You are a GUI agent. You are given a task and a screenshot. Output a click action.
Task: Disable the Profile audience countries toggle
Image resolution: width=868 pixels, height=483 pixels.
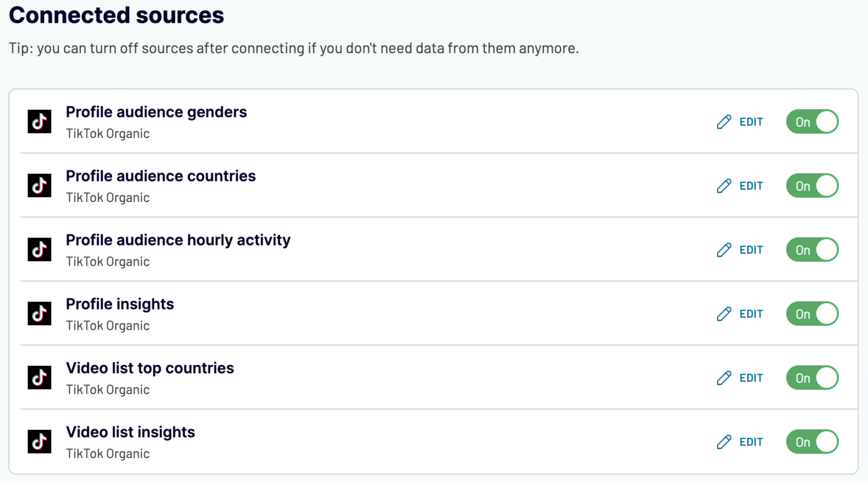(812, 185)
